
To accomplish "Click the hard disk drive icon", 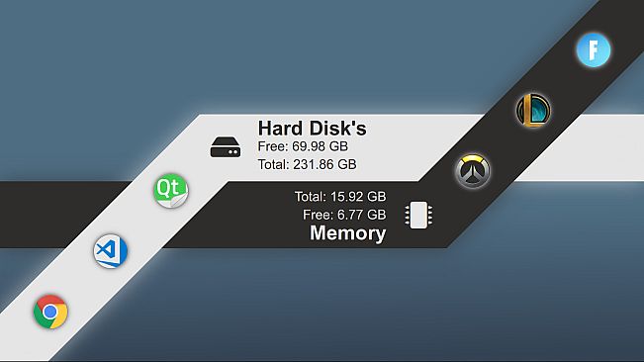I will tap(226, 147).
